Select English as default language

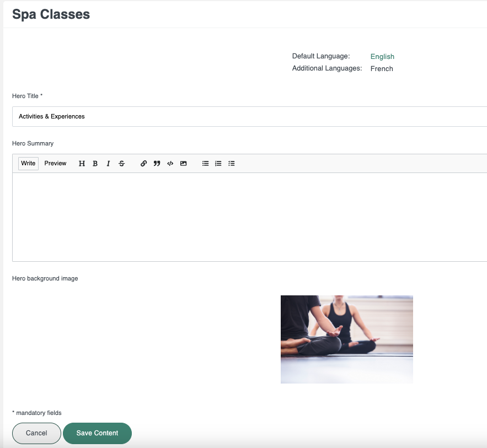click(382, 56)
